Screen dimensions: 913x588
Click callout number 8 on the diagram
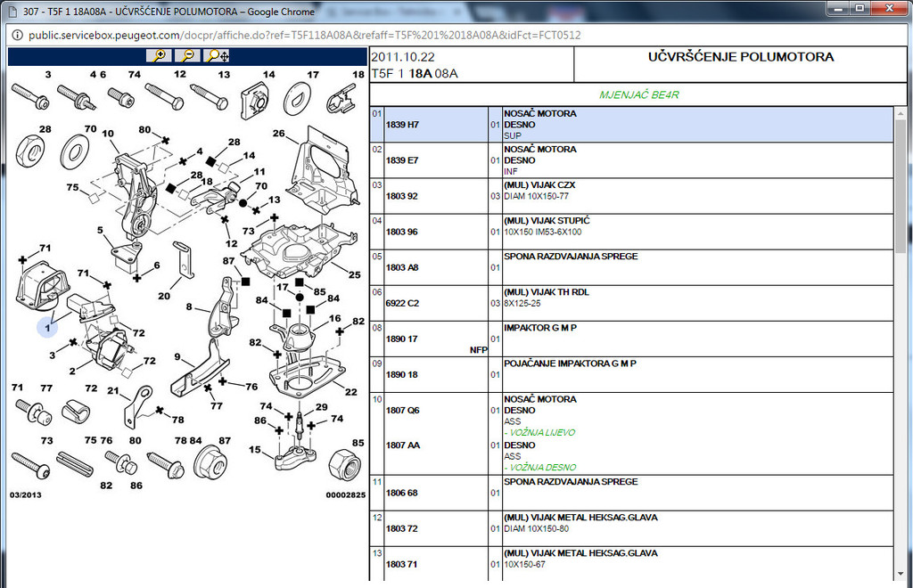coord(189,306)
